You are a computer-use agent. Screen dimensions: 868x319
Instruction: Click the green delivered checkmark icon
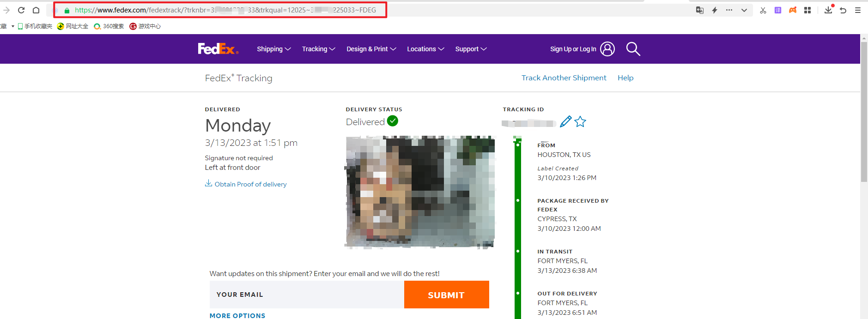393,121
